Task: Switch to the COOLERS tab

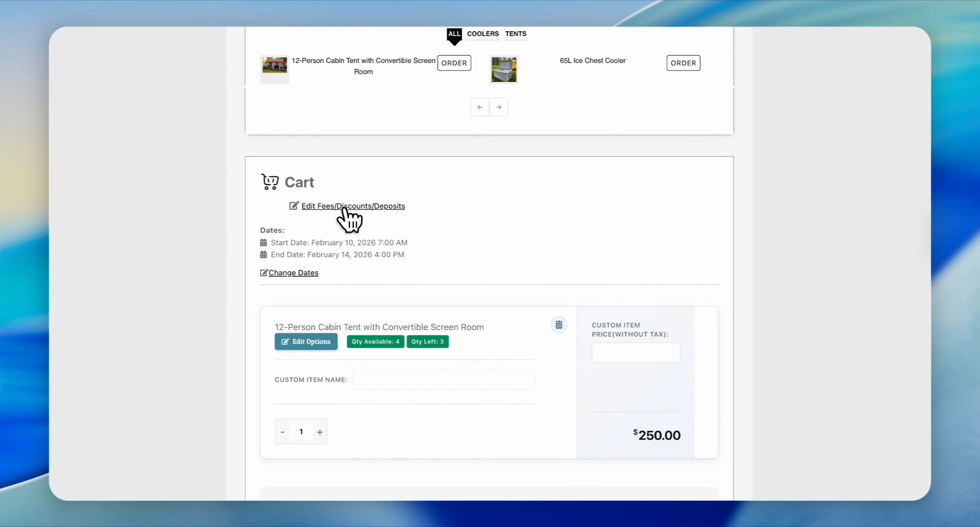Action: pos(483,34)
